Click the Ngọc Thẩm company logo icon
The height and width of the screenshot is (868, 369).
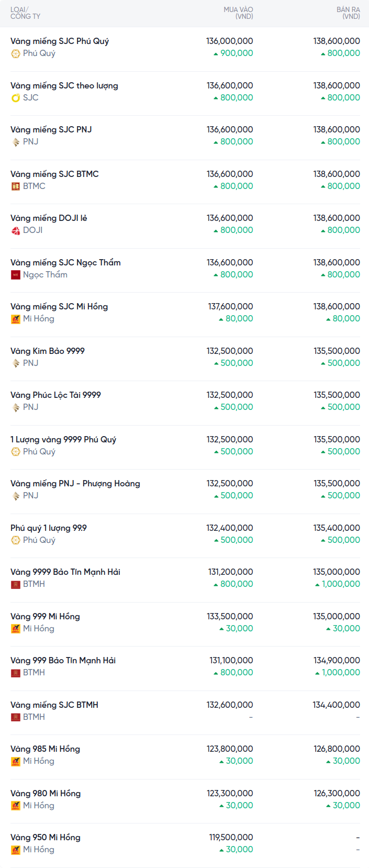pos(16,275)
